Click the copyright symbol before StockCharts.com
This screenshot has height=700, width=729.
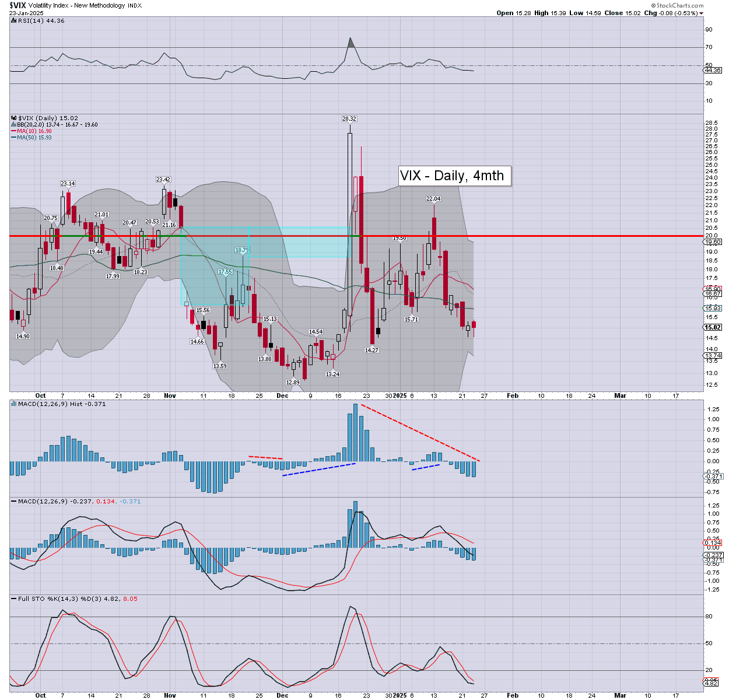652,6
